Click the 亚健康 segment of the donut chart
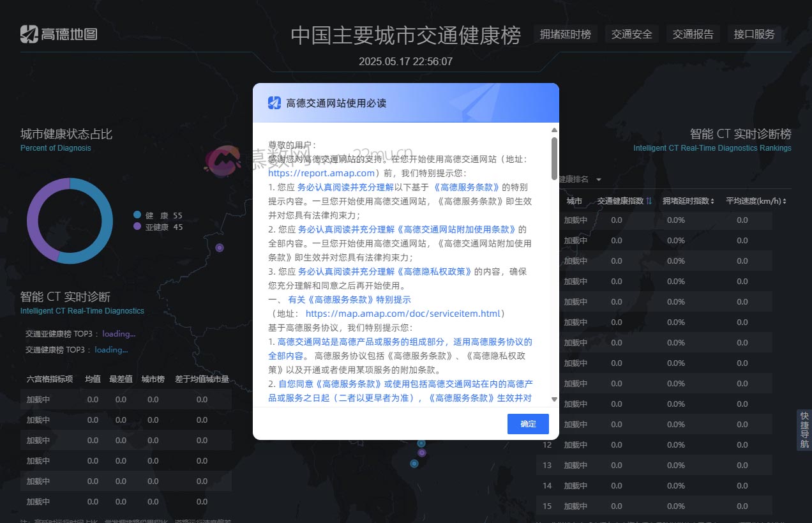Screen dimensions: 812x523 (33, 219)
